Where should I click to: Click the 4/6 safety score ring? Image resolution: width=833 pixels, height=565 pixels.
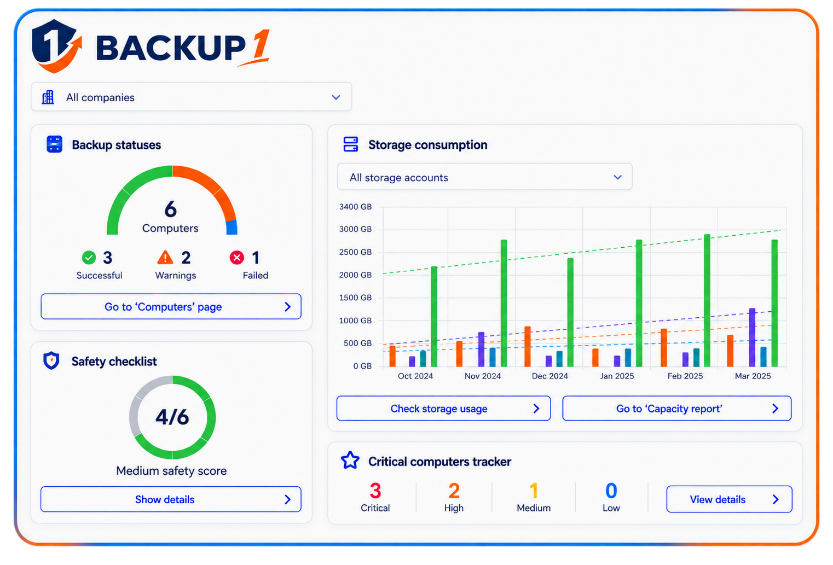172,417
